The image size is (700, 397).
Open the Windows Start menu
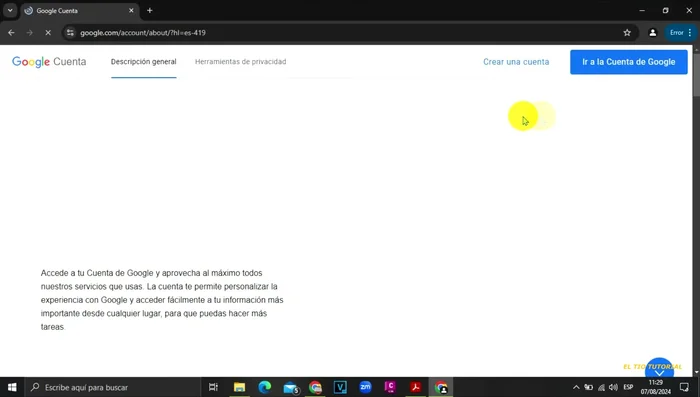click(12, 387)
